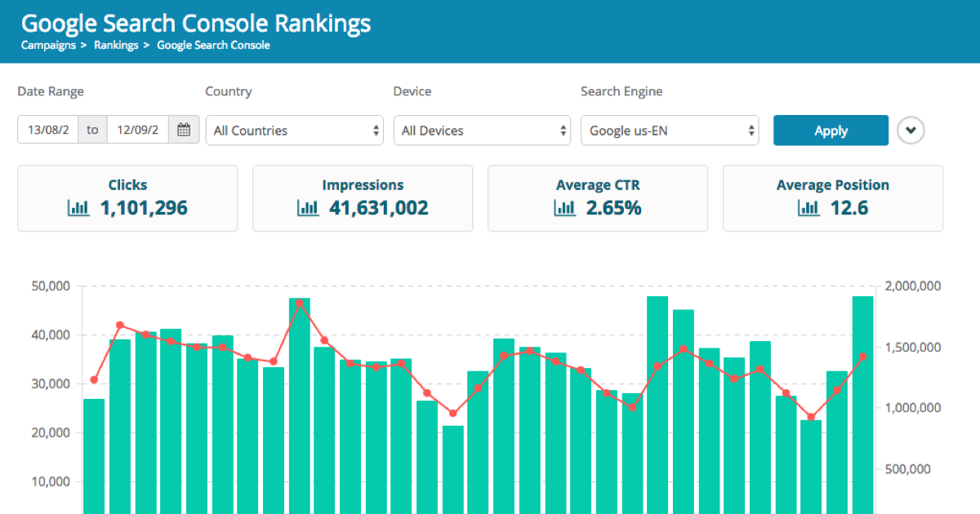Click the 2.65% value
980x514 pixels.
613,208
